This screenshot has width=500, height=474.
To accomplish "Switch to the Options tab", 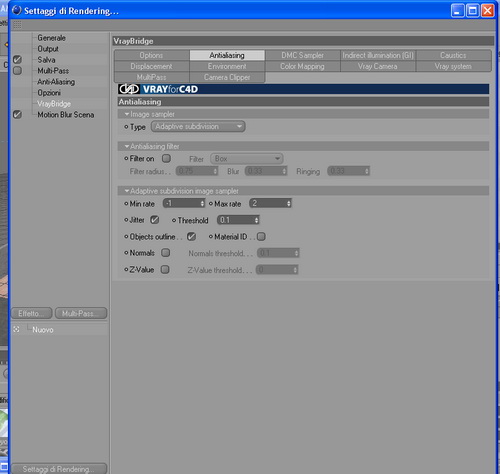I will point(152,55).
